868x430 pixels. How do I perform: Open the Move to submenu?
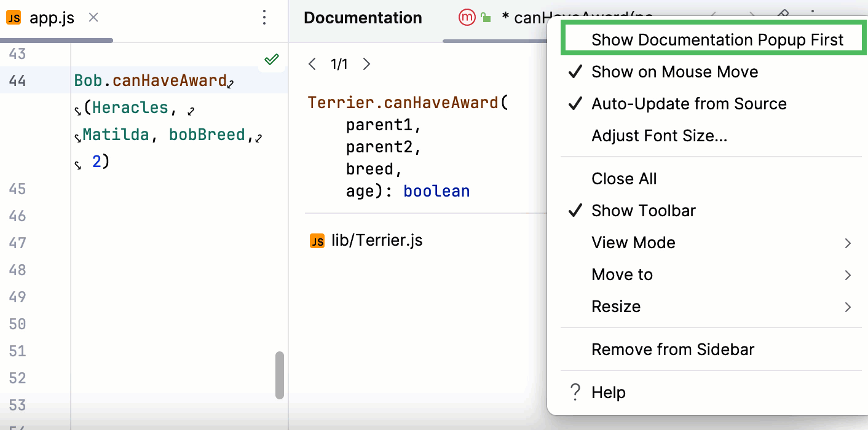coord(622,274)
